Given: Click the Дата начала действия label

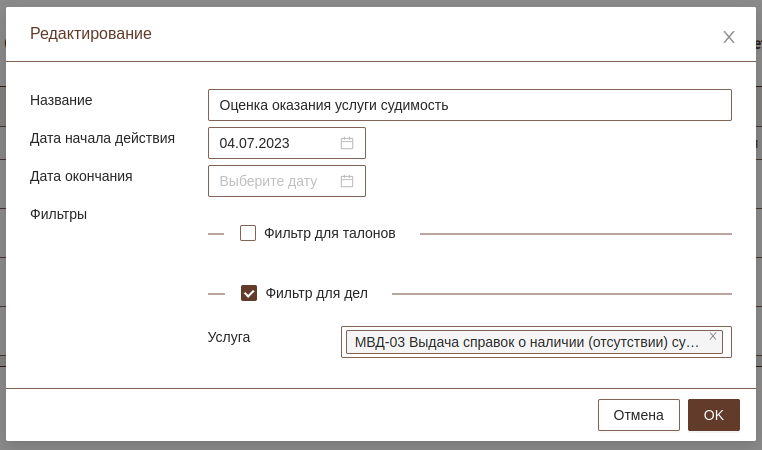Looking at the screenshot, I should pos(103,138).
